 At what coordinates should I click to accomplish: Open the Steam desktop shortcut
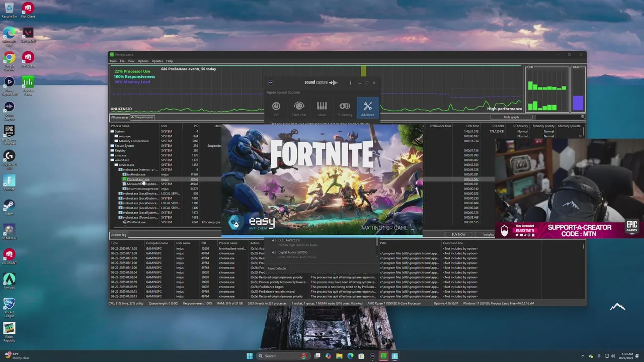pyautogui.click(x=9, y=207)
